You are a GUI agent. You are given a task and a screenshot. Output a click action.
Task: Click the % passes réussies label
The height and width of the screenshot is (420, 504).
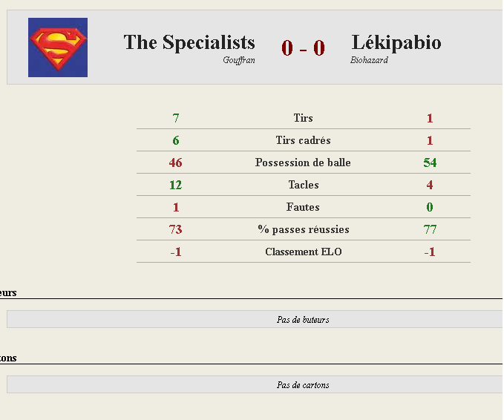click(304, 229)
